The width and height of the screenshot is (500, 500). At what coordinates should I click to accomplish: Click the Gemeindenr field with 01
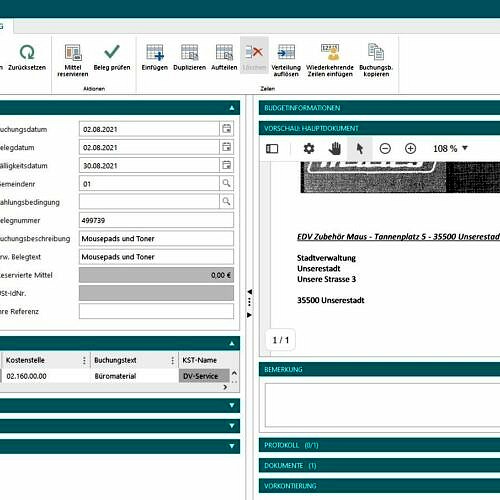pos(149,184)
